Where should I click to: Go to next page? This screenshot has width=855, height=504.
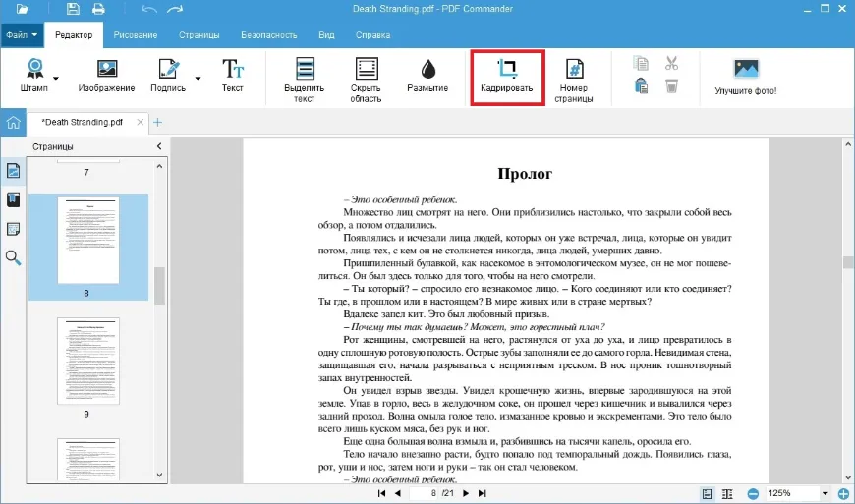pyautogui.click(x=466, y=493)
